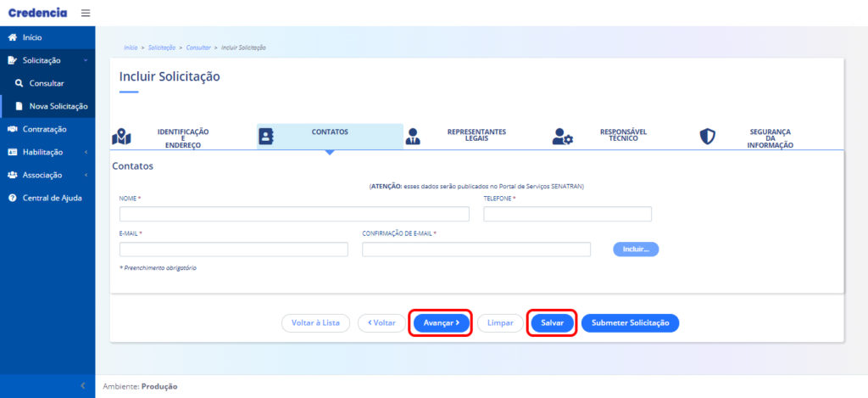Click the Habilitação card icon

click(x=12, y=152)
